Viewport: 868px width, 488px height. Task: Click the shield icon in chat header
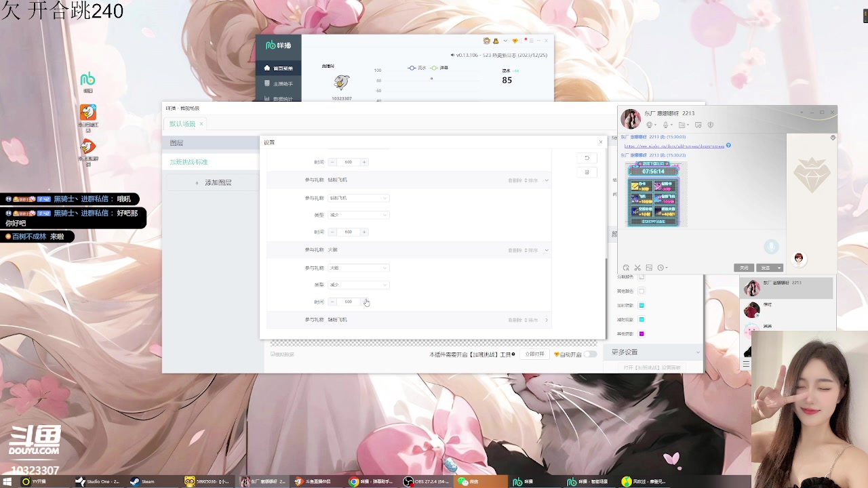point(711,125)
